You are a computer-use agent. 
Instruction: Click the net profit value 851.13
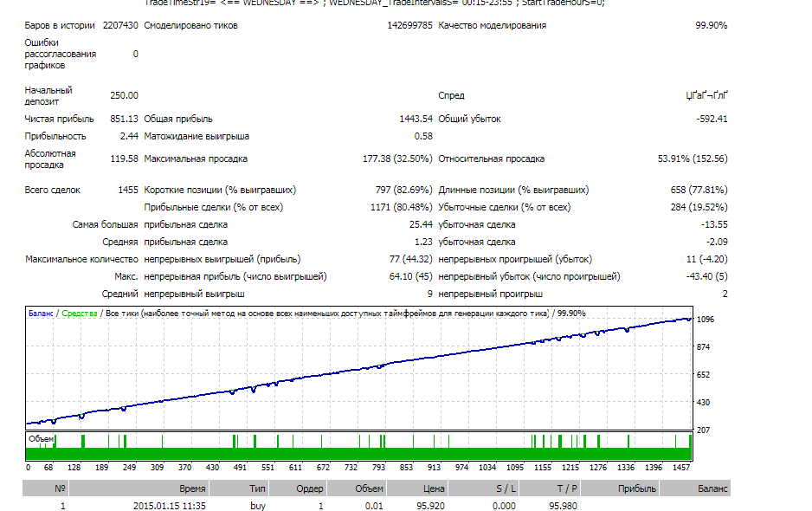coord(124,119)
